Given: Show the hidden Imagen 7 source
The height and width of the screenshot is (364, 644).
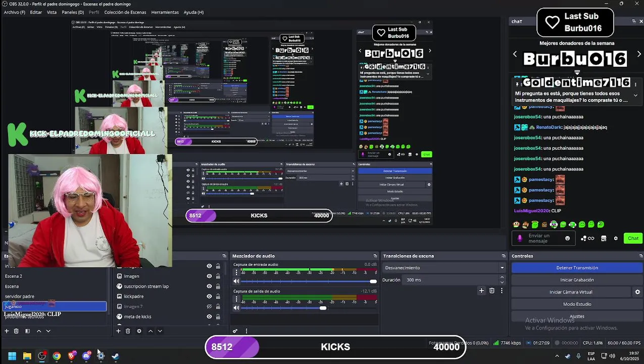Looking at the screenshot, I should (x=209, y=306).
